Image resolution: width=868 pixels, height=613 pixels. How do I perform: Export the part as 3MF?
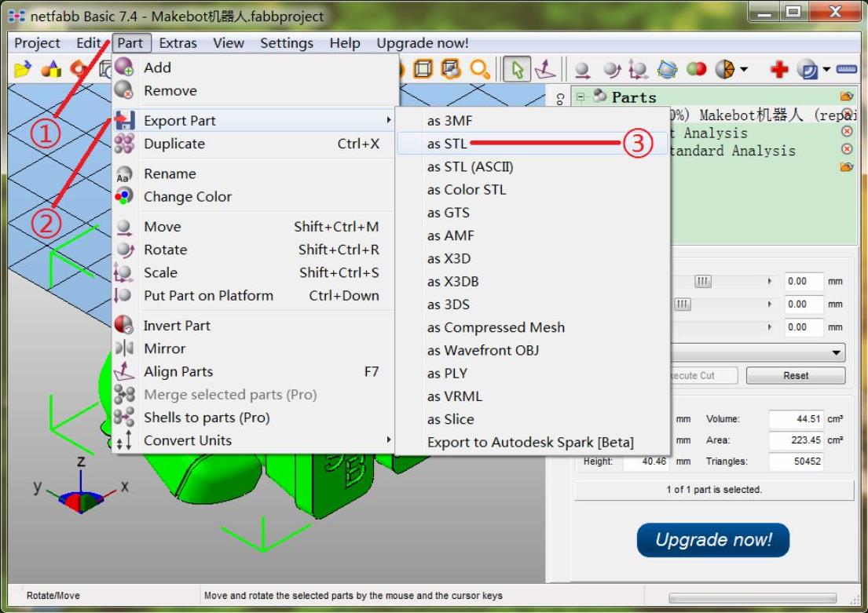[533, 121]
